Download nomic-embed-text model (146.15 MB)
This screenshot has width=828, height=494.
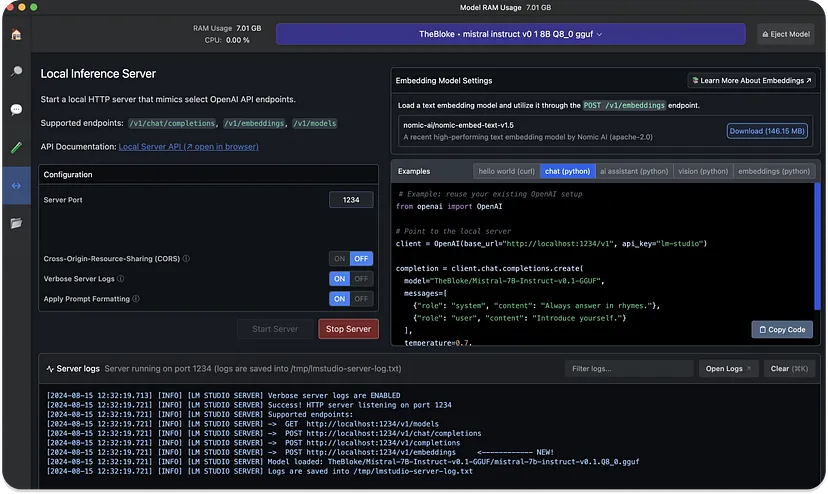[767, 131]
